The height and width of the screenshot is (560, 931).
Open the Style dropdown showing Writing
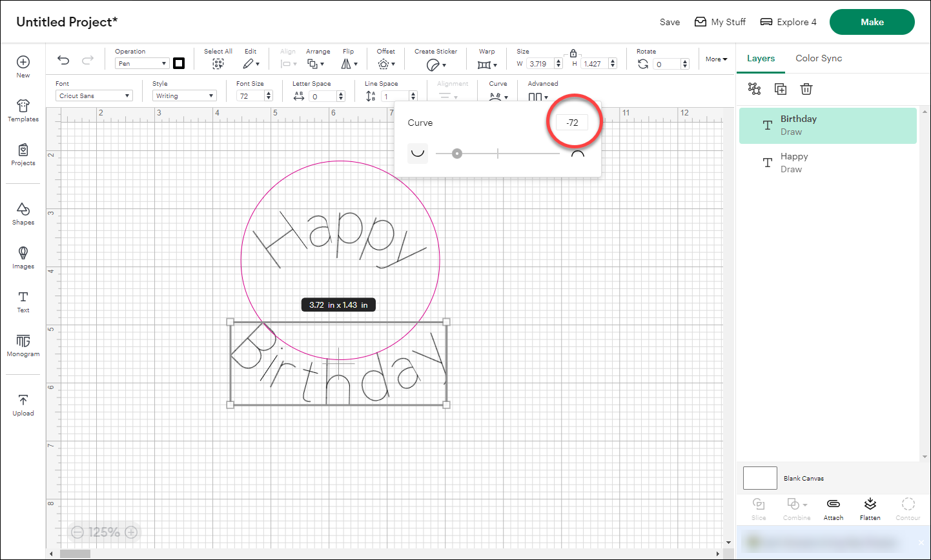point(184,95)
